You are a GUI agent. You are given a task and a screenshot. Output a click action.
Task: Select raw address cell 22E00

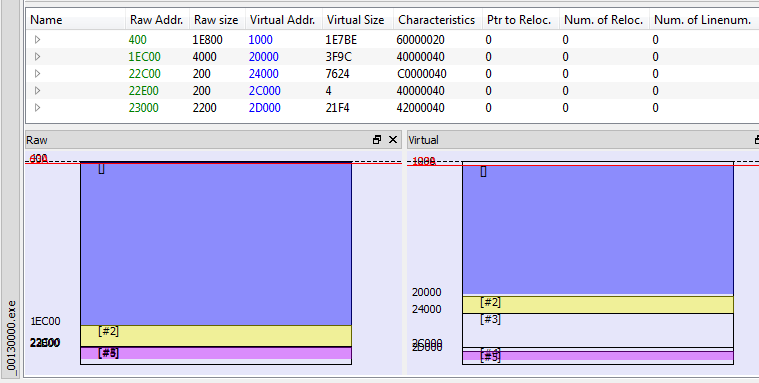(x=144, y=91)
